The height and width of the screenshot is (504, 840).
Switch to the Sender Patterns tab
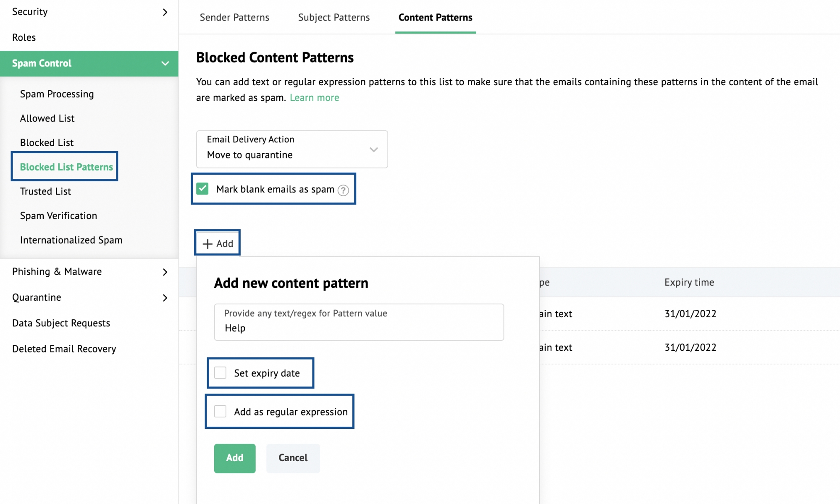234,17
